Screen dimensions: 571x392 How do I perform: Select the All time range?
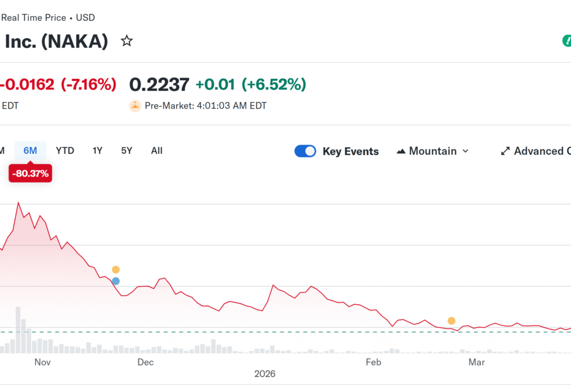[x=156, y=151]
